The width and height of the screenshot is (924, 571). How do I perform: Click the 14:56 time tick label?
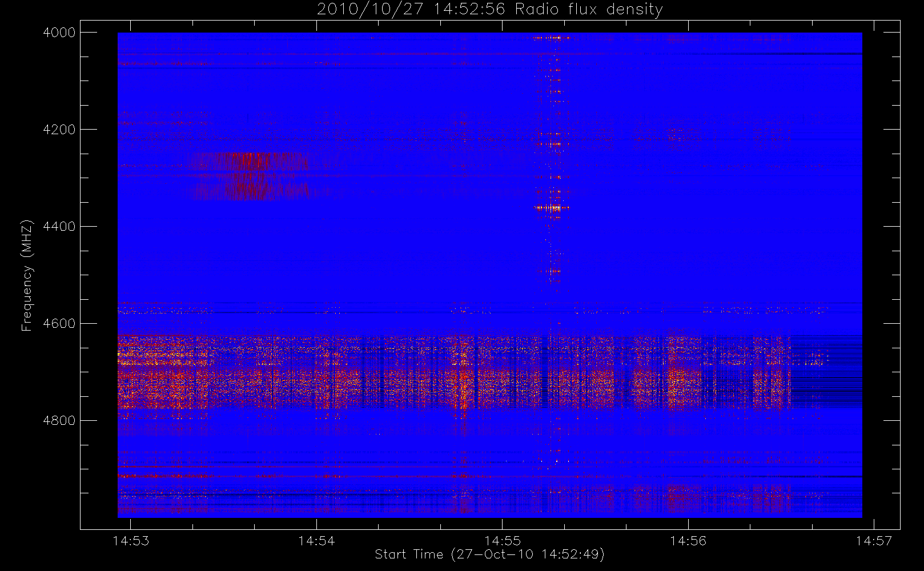point(688,541)
